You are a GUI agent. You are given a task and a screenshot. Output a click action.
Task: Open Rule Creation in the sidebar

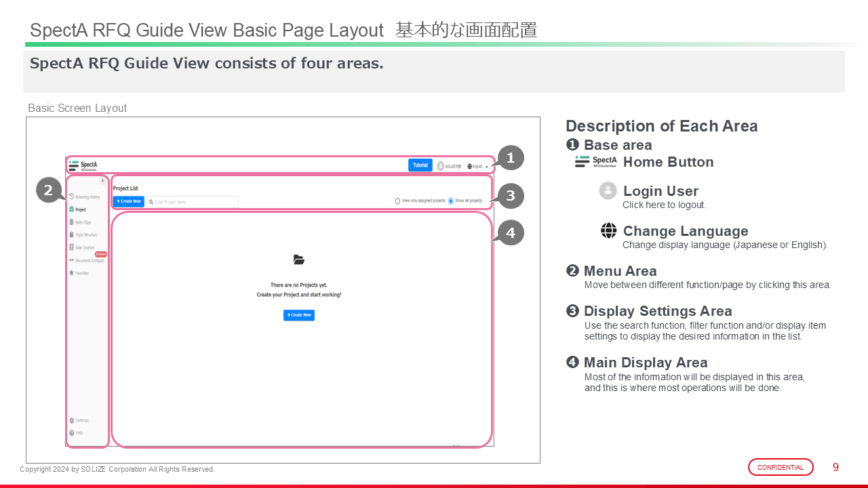[x=84, y=248]
